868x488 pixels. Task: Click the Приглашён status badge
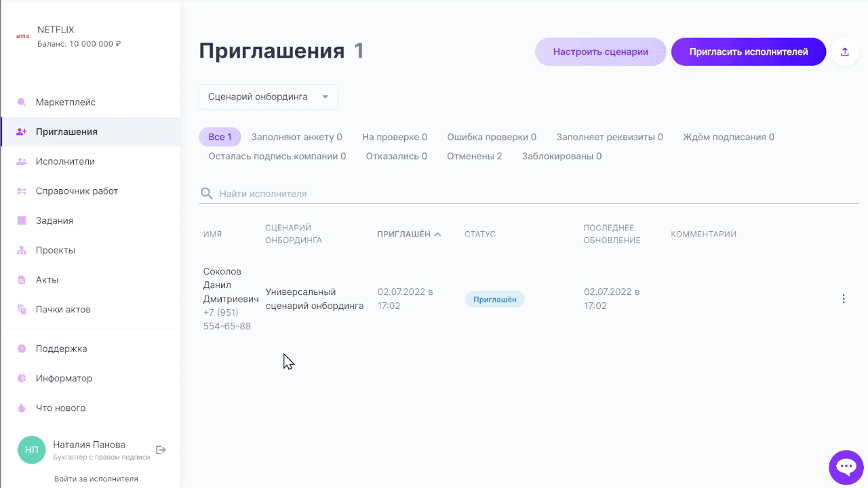[x=495, y=299]
